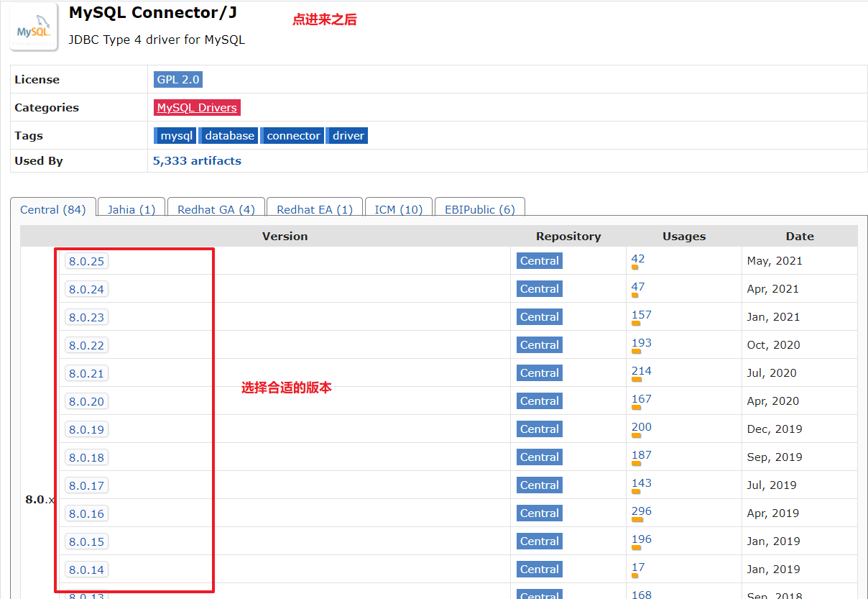Screen dimensions: 868x599
Task: Switch to the Central (84) tab
Action: (53, 209)
